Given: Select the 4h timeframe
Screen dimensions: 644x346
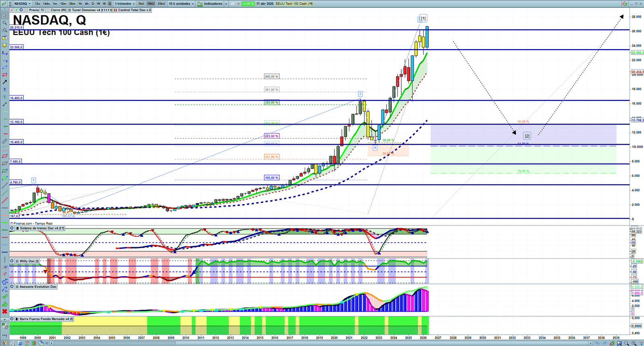Looking at the screenshot, I should (x=87, y=4).
